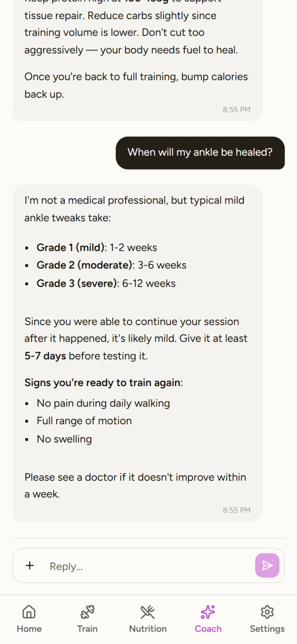Go to the Train tab label
Image resolution: width=297 pixels, height=644 pixels.
coord(87,629)
